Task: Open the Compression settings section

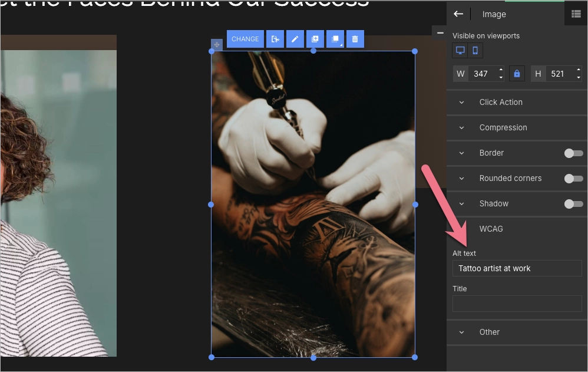Action: coord(503,127)
